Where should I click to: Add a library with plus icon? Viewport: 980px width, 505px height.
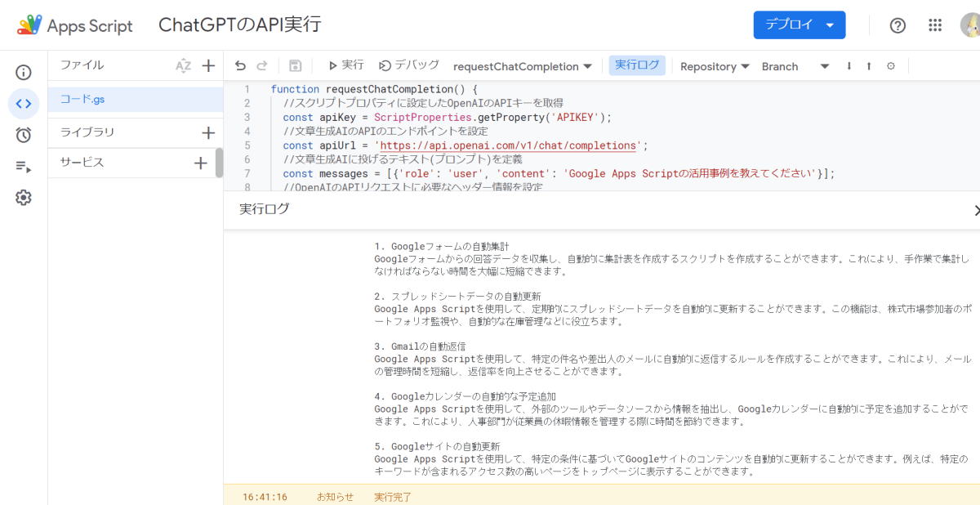click(x=208, y=132)
